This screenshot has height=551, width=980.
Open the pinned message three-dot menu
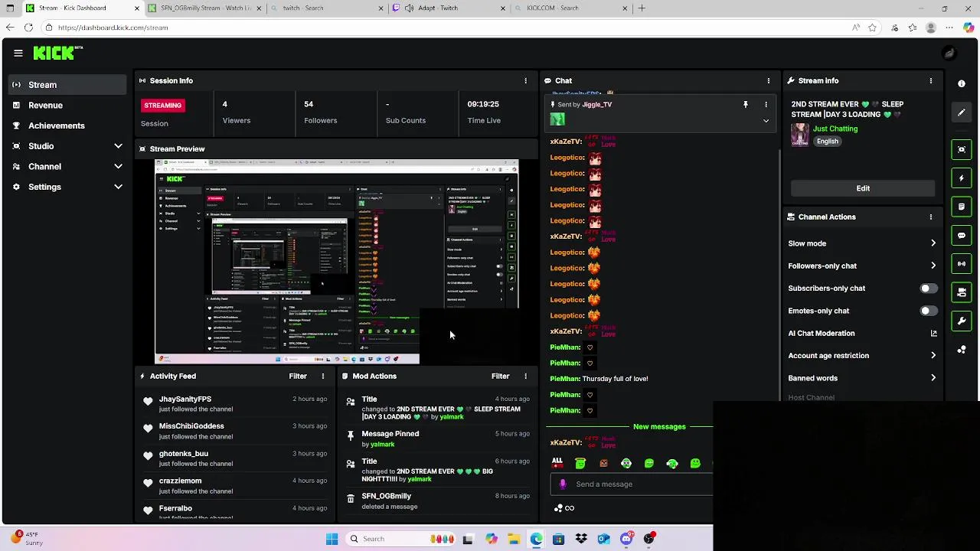coord(766,104)
